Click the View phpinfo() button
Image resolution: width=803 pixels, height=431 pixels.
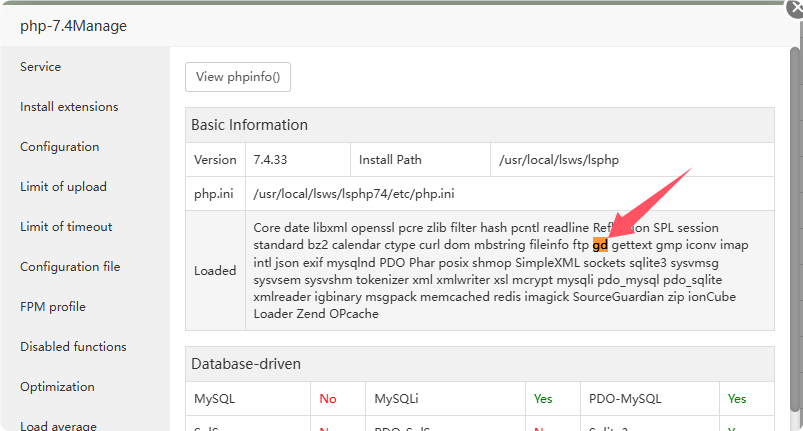[238, 77]
